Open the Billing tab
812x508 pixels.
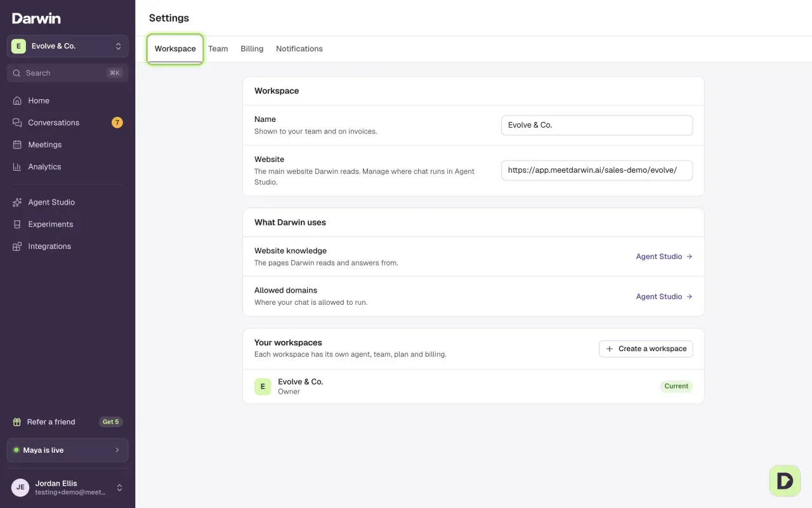tap(252, 49)
